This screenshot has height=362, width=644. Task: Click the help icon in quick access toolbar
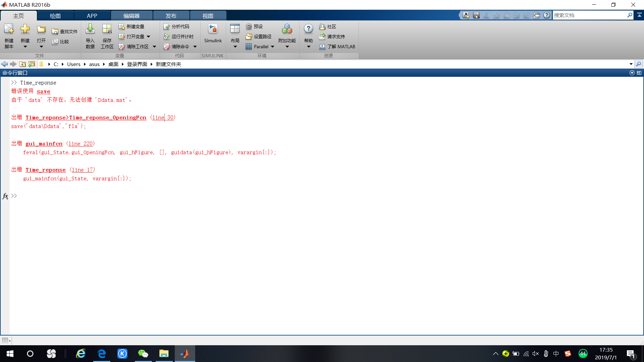click(x=547, y=15)
